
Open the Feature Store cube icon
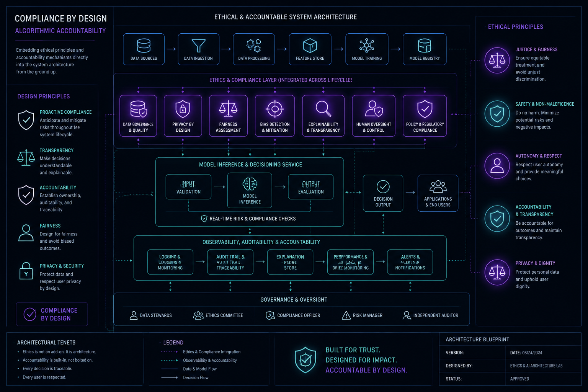point(310,46)
